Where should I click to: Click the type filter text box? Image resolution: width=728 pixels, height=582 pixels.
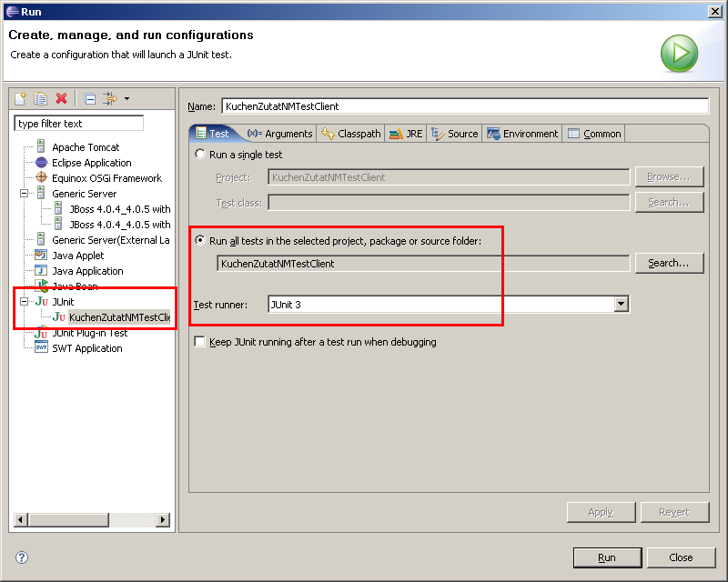pyautogui.click(x=79, y=124)
